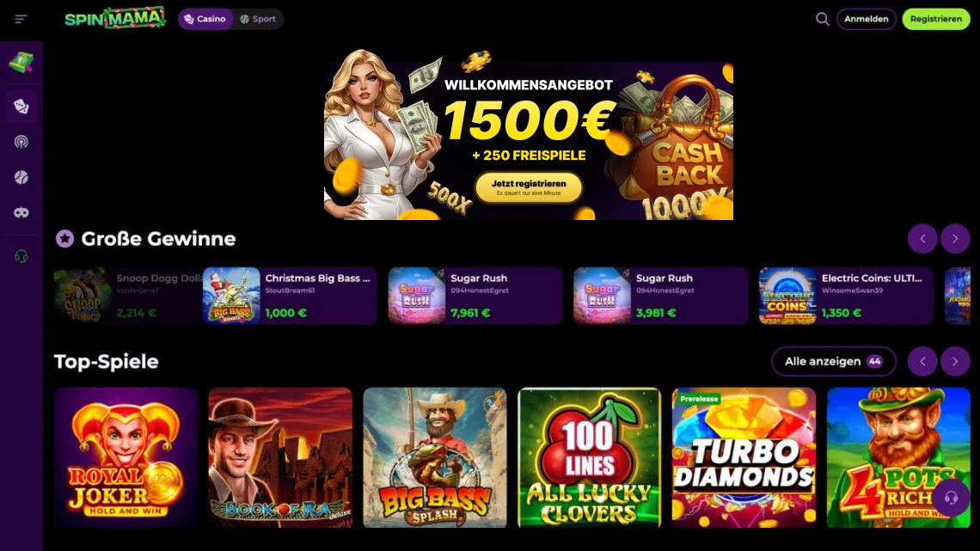The width and height of the screenshot is (980, 551).
Task: Open the floating live chat headset button
Action: [951, 498]
